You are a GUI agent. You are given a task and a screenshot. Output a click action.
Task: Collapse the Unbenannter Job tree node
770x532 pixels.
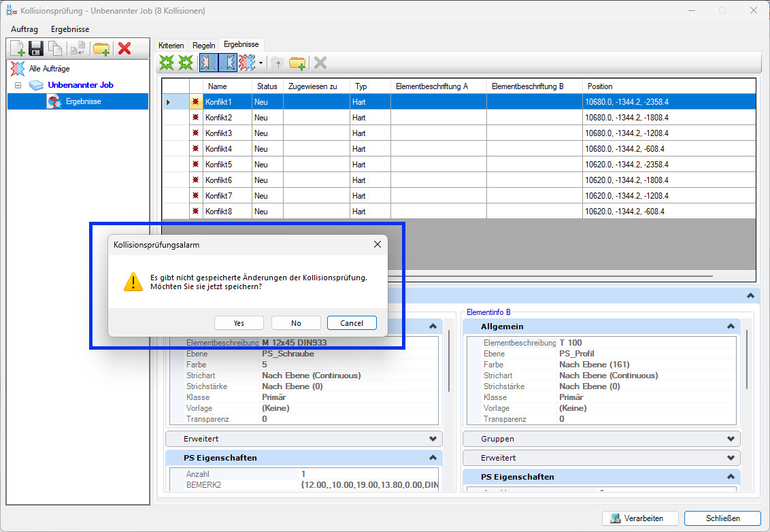click(x=18, y=85)
